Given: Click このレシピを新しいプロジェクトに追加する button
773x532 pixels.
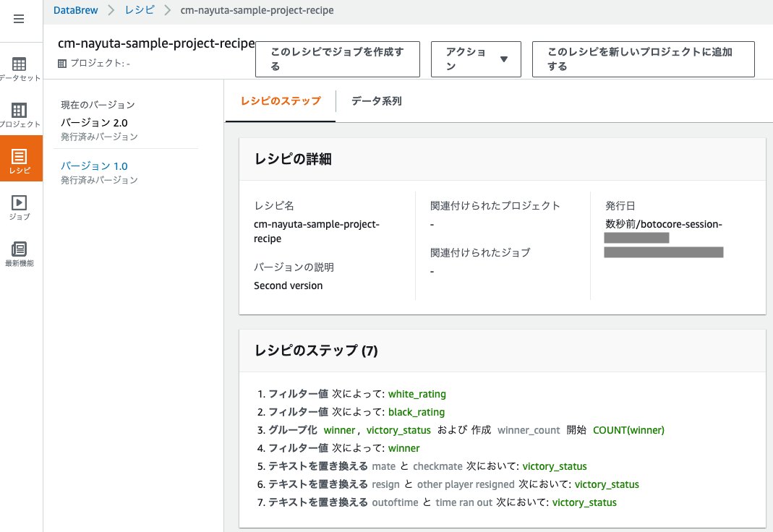Looking at the screenshot, I should (643, 59).
